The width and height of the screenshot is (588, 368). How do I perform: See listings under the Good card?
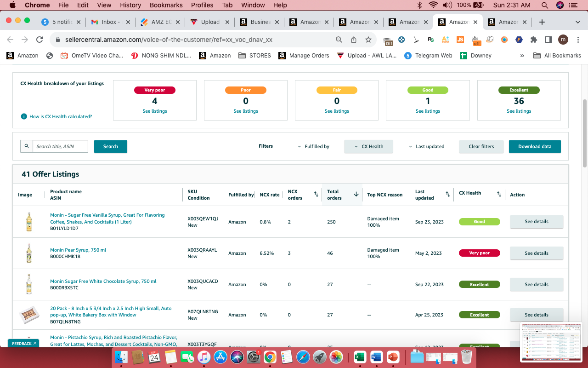pyautogui.click(x=428, y=111)
